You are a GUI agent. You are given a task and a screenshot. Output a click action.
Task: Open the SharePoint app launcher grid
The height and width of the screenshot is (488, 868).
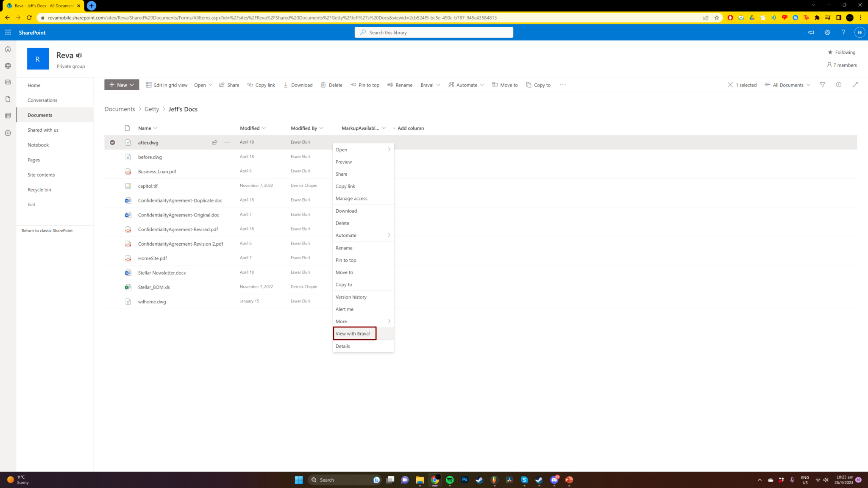pos(8,32)
